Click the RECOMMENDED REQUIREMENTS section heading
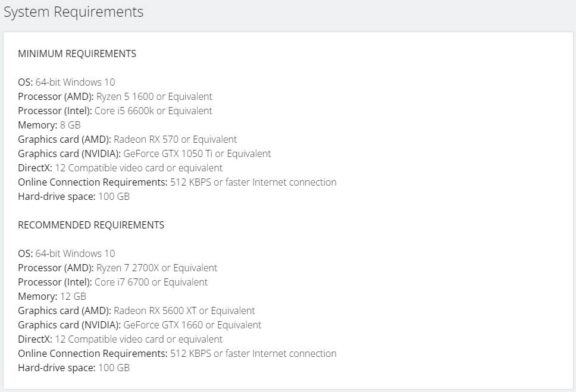The height and width of the screenshot is (392, 576). 91,225
